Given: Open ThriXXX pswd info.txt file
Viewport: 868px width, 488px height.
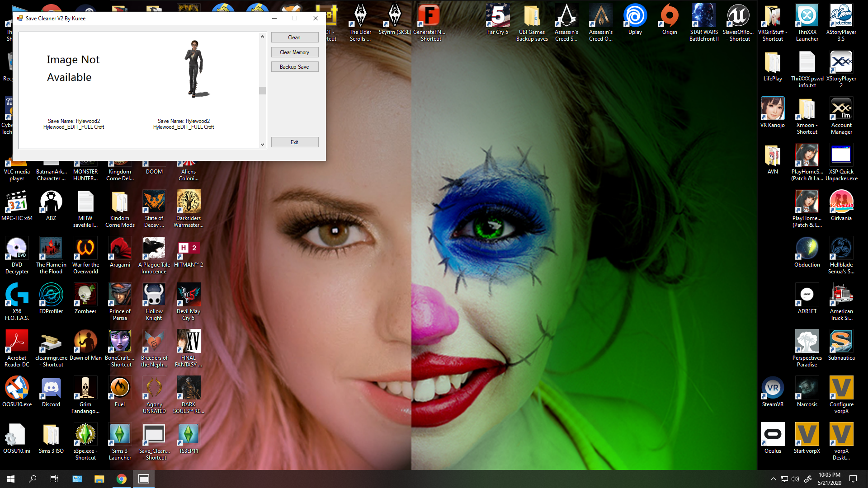Looking at the screenshot, I should pyautogui.click(x=807, y=69).
